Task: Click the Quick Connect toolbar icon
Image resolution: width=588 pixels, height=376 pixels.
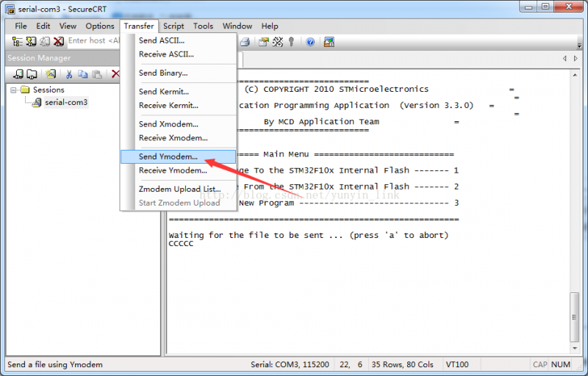Action: coord(31,42)
